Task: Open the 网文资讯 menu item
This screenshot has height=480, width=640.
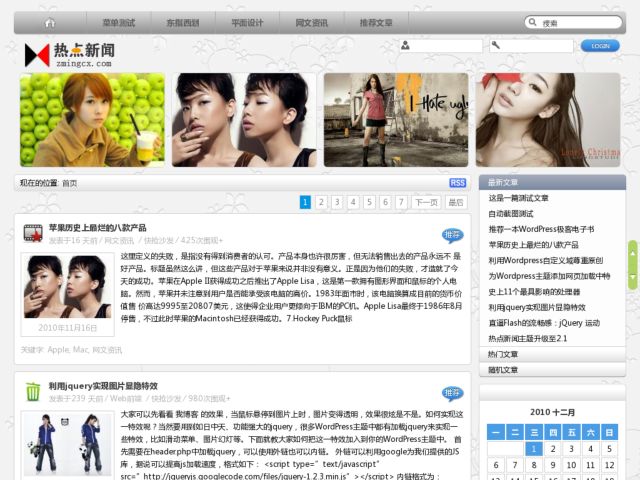Action: [x=312, y=23]
